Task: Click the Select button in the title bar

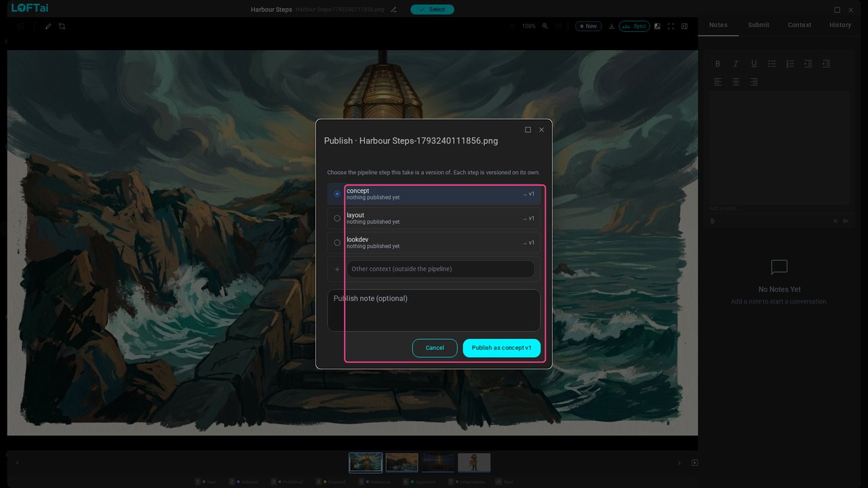Action: [x=432, y=9]
